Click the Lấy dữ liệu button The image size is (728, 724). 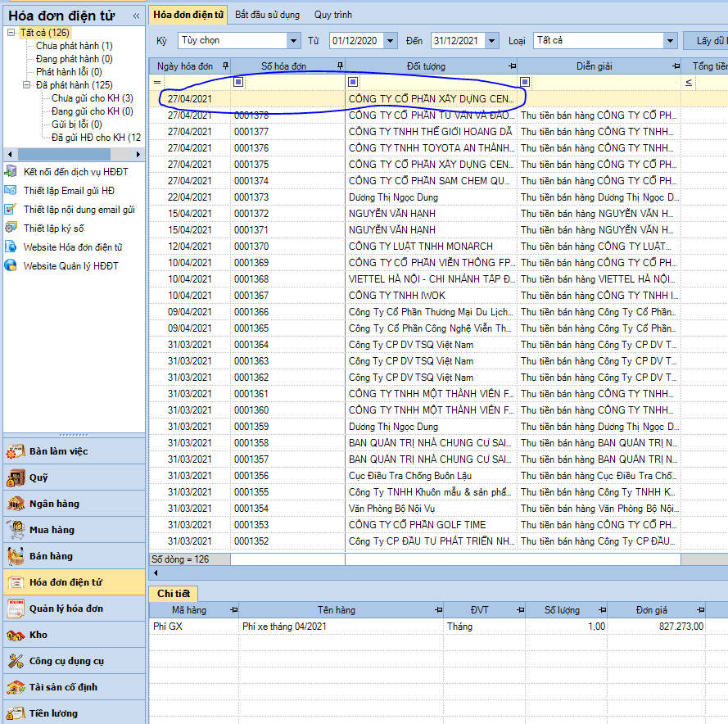tap(706, 40)
